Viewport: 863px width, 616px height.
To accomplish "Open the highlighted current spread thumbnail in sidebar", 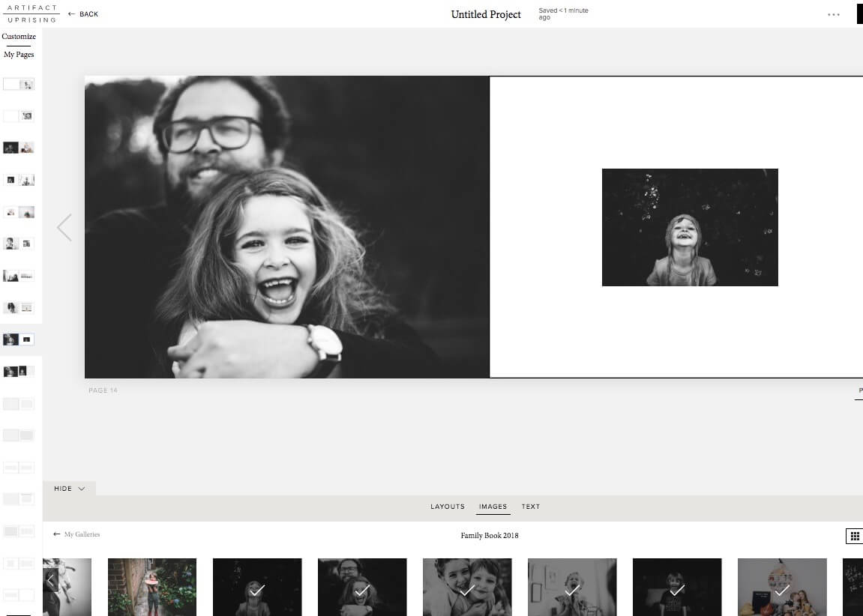I will pos(19,339).
